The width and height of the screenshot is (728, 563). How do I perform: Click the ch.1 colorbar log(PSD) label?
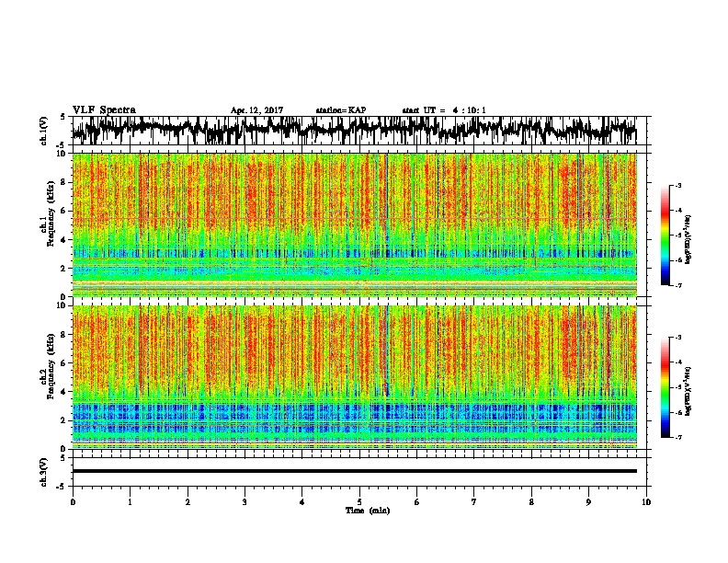(x=688, y=240)
